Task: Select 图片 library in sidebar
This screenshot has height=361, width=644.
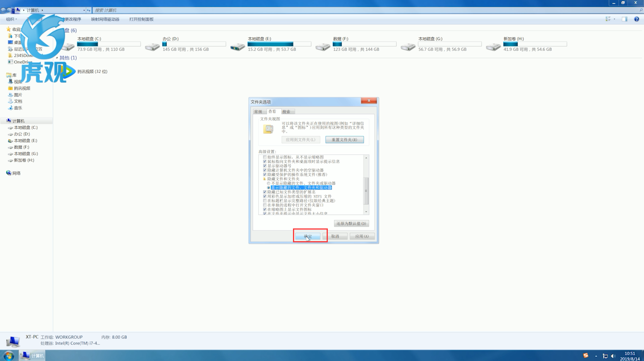Action: pos(15,95)
